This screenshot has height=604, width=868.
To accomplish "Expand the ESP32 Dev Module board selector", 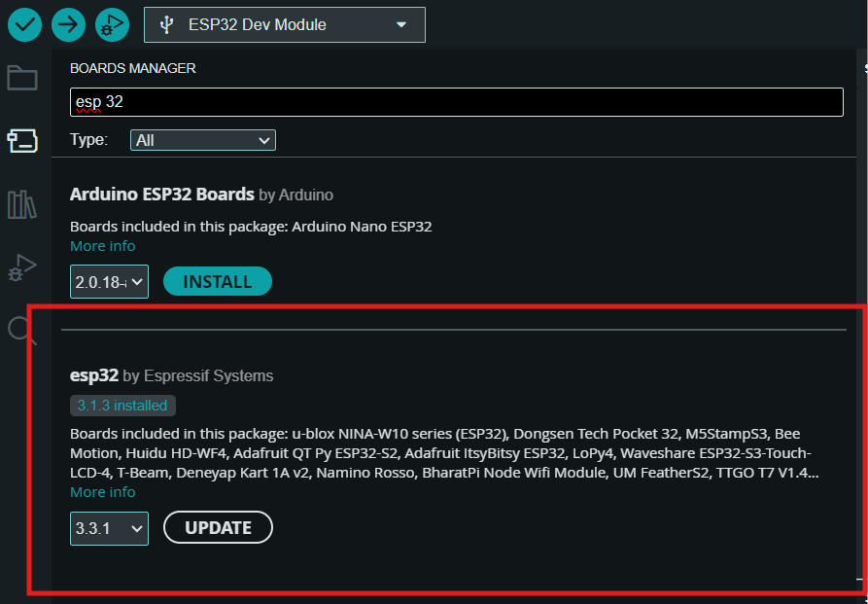I will coord(284,25).
